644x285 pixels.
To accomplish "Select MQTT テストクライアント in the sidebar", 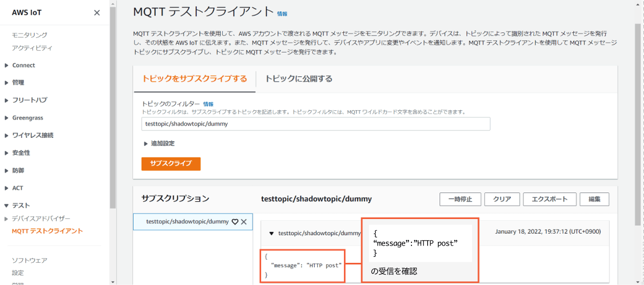I will (47, 231).
